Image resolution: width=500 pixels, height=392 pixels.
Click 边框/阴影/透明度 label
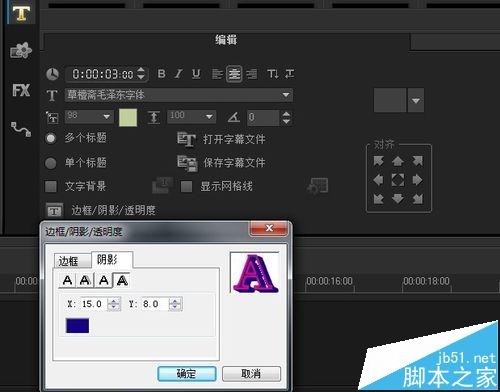(114, 211)
